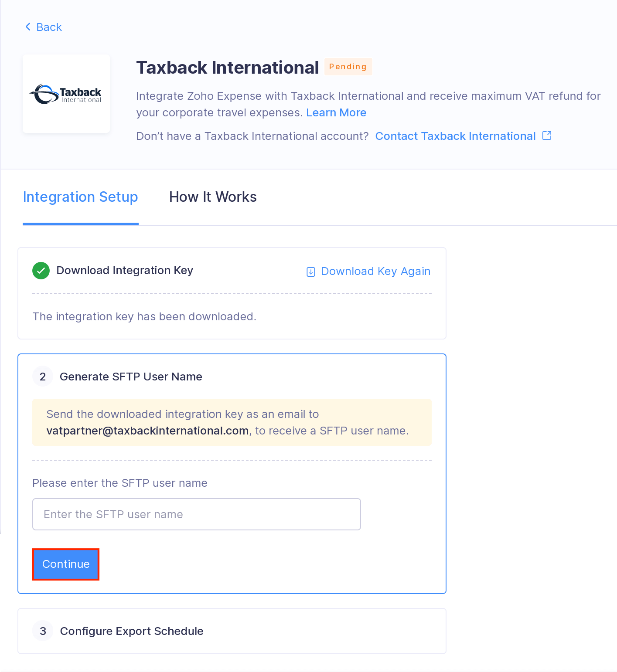Image resolution: width=617 pixels, height=672 pixels.
Task: Switch to the Integration Setup tab
Action: pos(80,197)
